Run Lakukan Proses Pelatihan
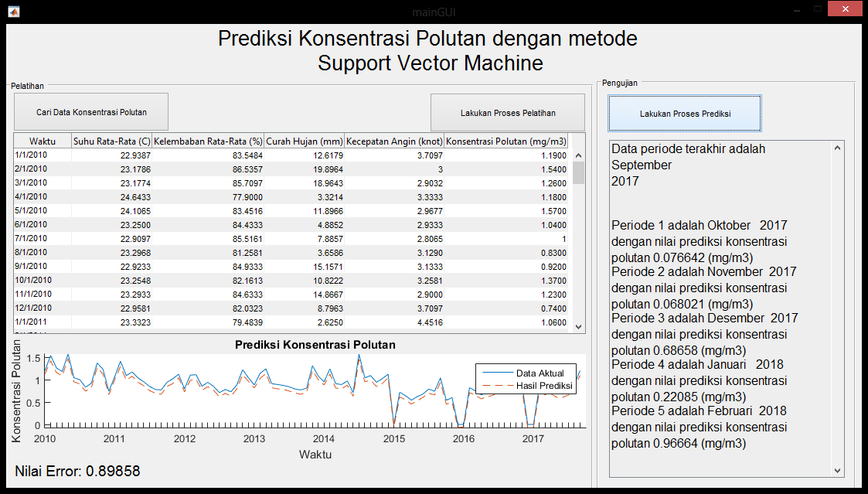The image size is (868, 494). 507,113
